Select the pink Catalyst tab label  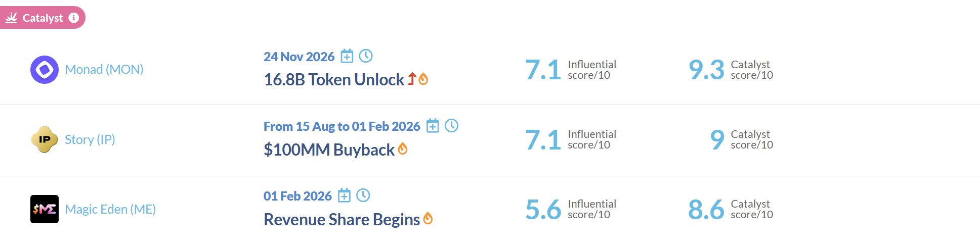(42, 18)
